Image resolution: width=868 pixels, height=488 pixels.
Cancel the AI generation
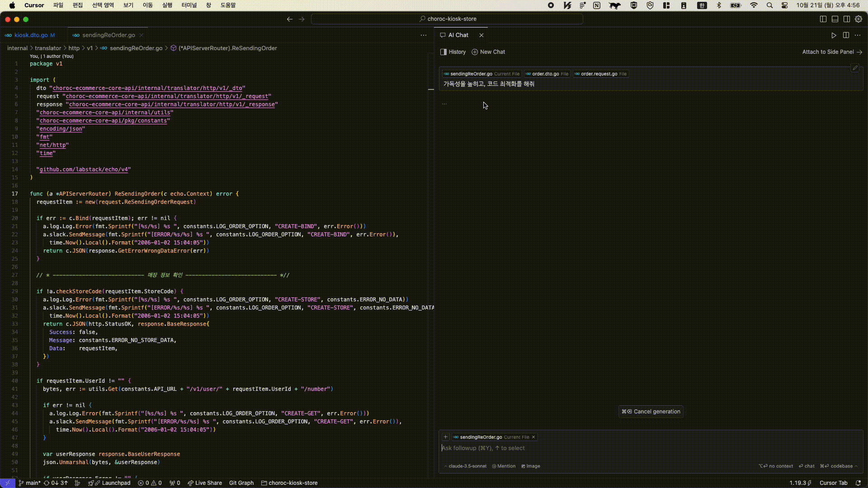click(x=651, y=412)
